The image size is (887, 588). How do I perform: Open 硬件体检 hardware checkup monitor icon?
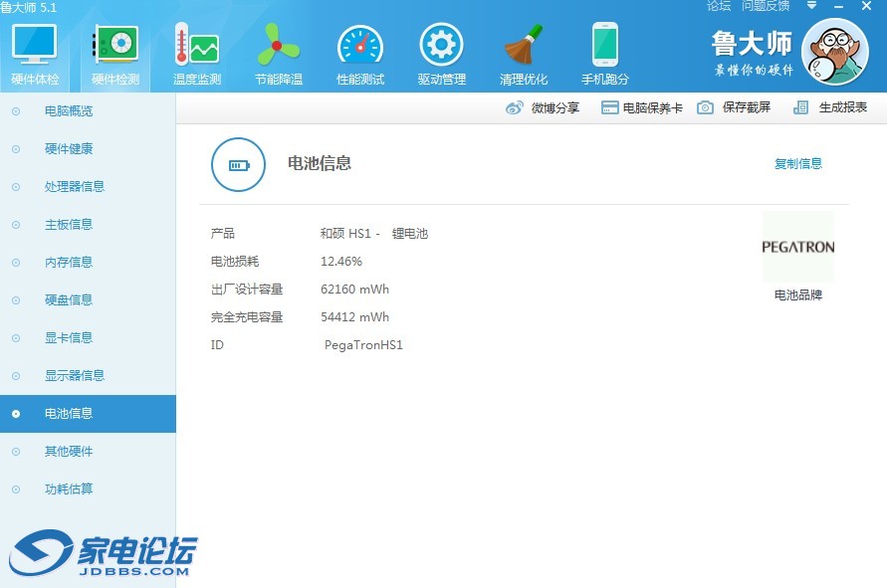35,44
